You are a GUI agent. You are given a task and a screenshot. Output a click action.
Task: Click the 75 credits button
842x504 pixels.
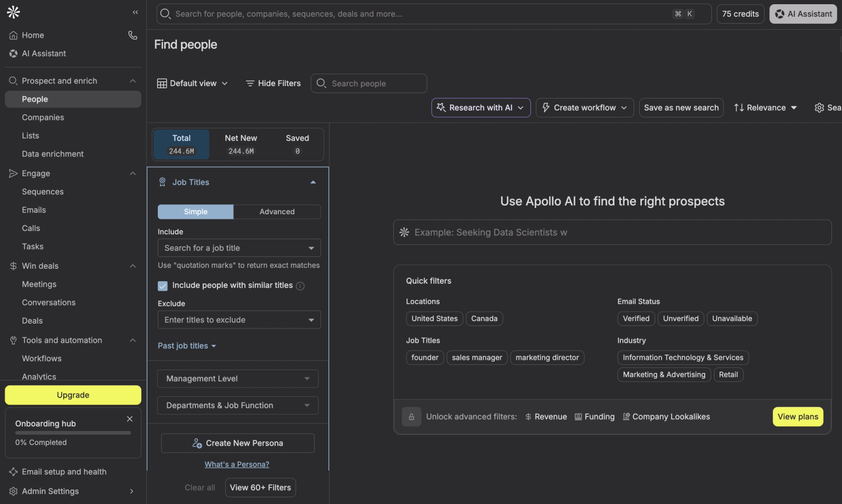pos(740,14)
